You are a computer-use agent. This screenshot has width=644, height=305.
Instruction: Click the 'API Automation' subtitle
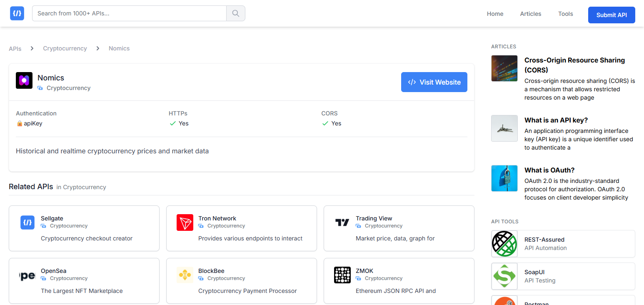546,248
